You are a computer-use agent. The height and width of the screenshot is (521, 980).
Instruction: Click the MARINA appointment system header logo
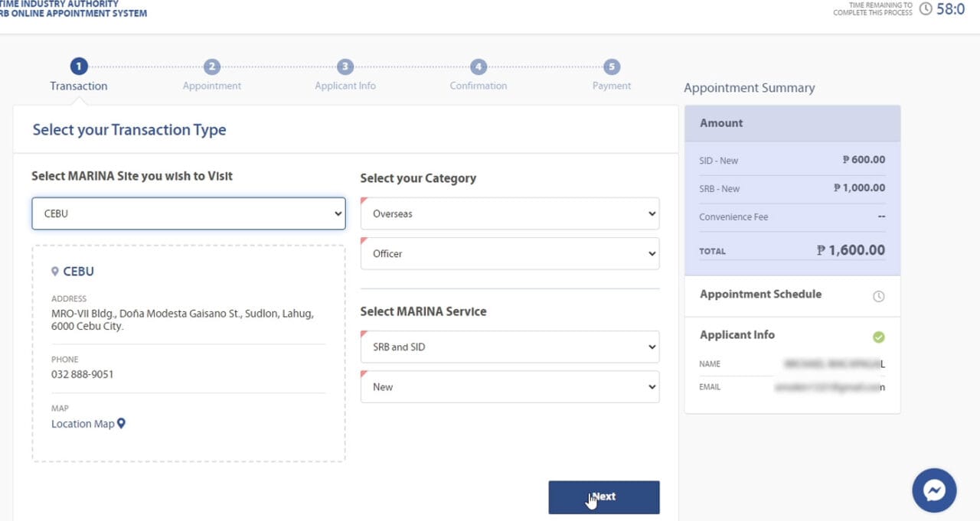pyautogui.click(x=74, y=9)
